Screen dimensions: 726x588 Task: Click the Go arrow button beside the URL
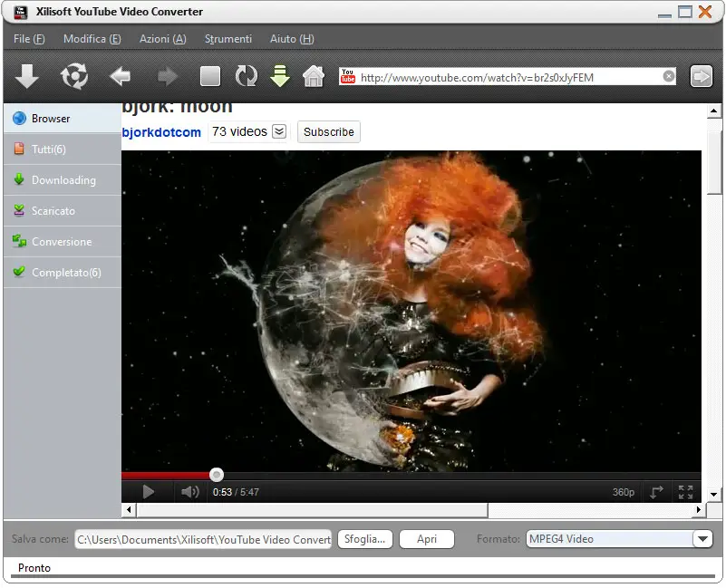(701, 76)
